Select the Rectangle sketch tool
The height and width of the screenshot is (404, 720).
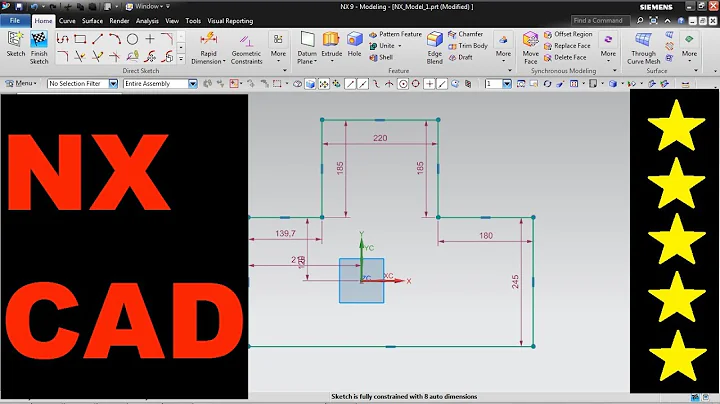[x=80, y=39]
